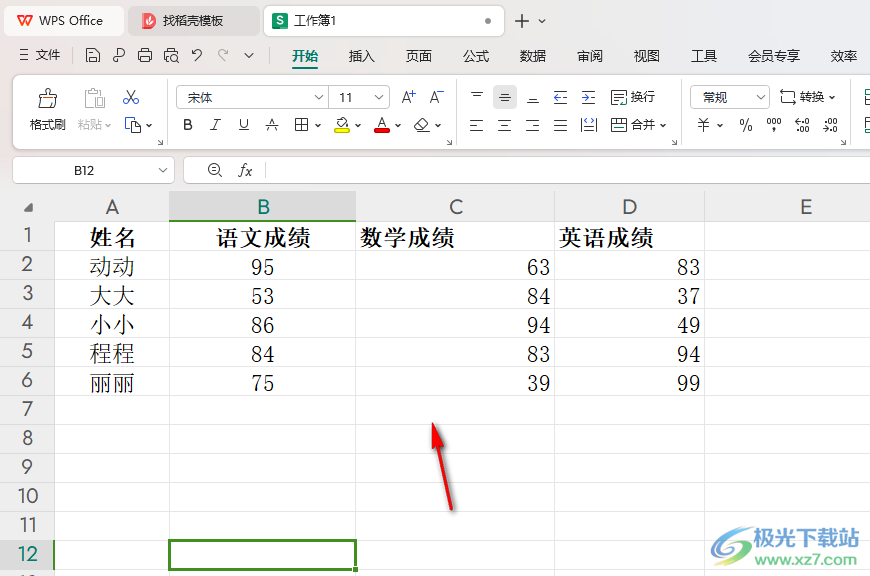
Task: Switch to the 数据 tab
Action: coord(533,56)
